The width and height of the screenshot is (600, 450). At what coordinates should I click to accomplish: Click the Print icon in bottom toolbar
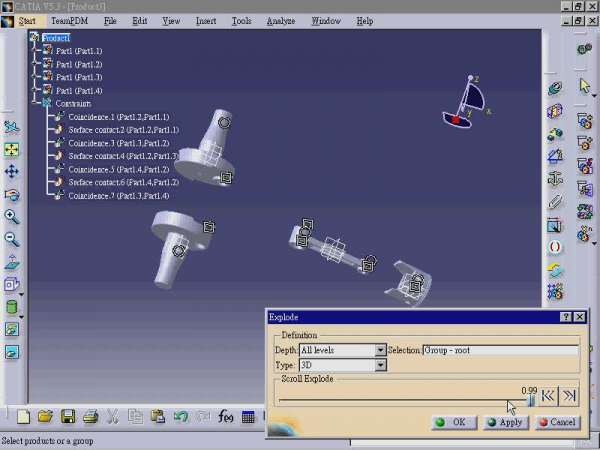tap(90, 416)
